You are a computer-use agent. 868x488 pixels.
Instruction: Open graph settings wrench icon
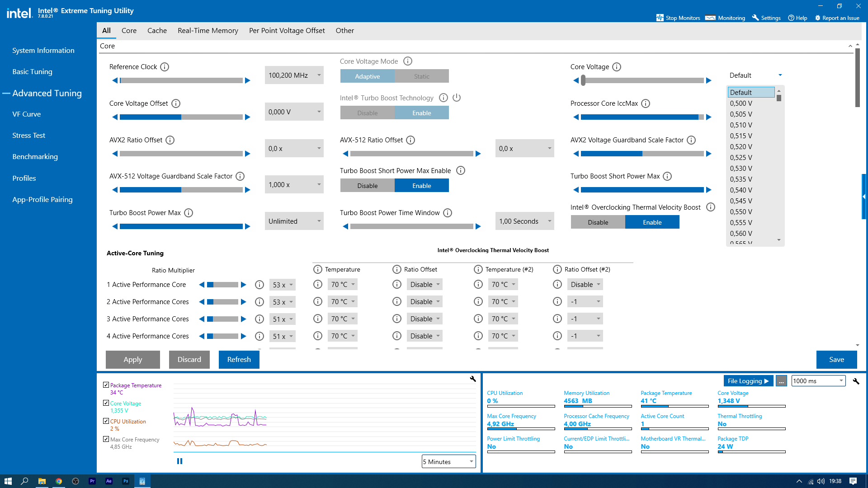tap(473, 379)
